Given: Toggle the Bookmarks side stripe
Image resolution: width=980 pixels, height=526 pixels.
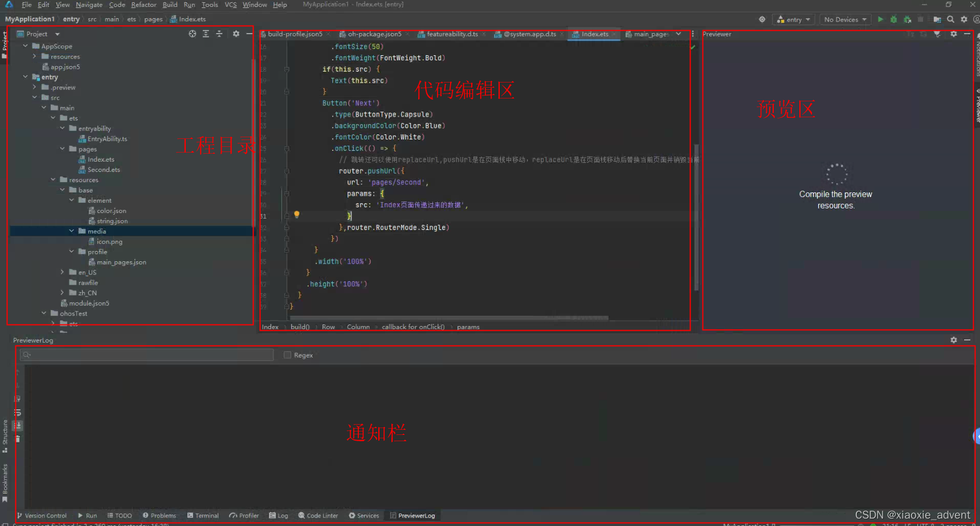Looking at the screenshot, I should point(5,483).
